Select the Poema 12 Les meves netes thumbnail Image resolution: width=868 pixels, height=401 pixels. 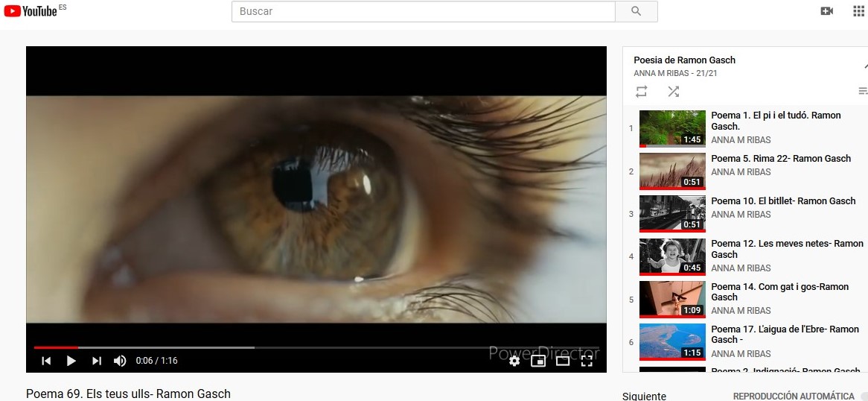tap(672, 256)
